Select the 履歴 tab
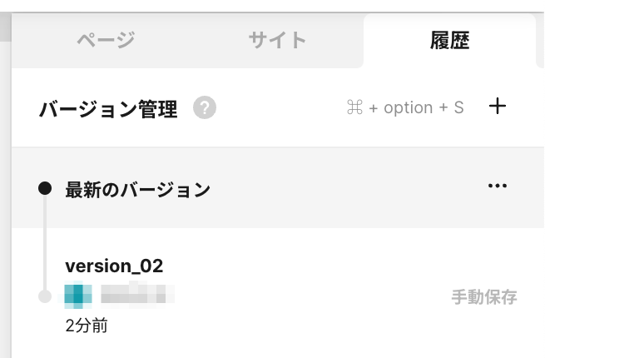This screenshot has height=358, width=644. click(x=450, y=40)
